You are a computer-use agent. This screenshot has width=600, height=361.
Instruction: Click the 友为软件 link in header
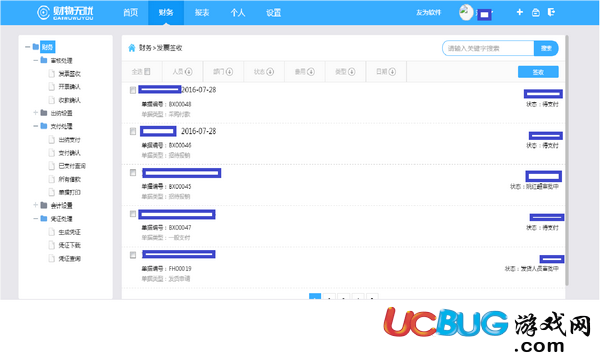pos(429,13)
